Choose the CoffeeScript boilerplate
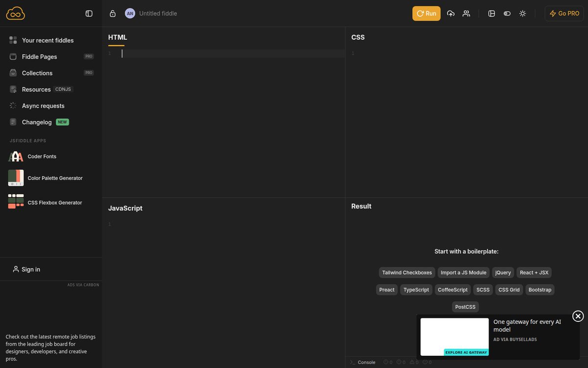Screen dimensions: 588x368 pos(453,290)
